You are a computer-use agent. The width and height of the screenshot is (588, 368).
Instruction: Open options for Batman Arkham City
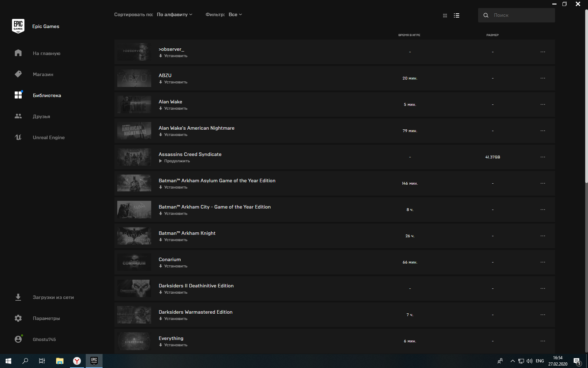pos(543,210)
